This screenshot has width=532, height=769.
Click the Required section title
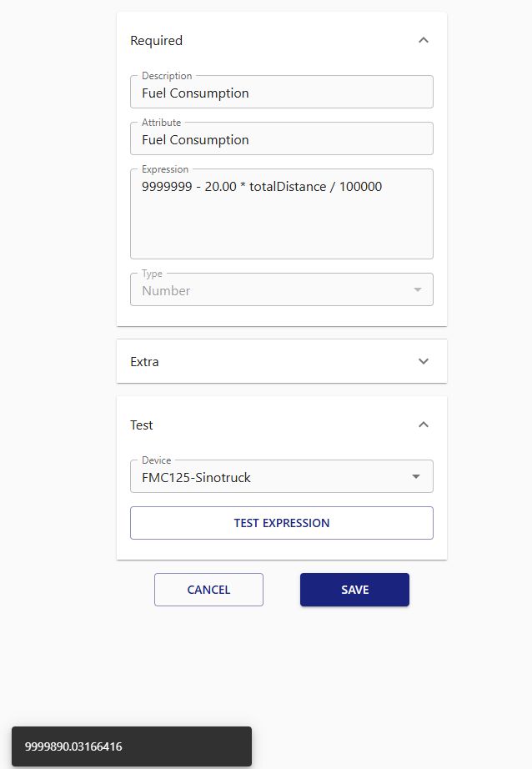coord(157,40)
